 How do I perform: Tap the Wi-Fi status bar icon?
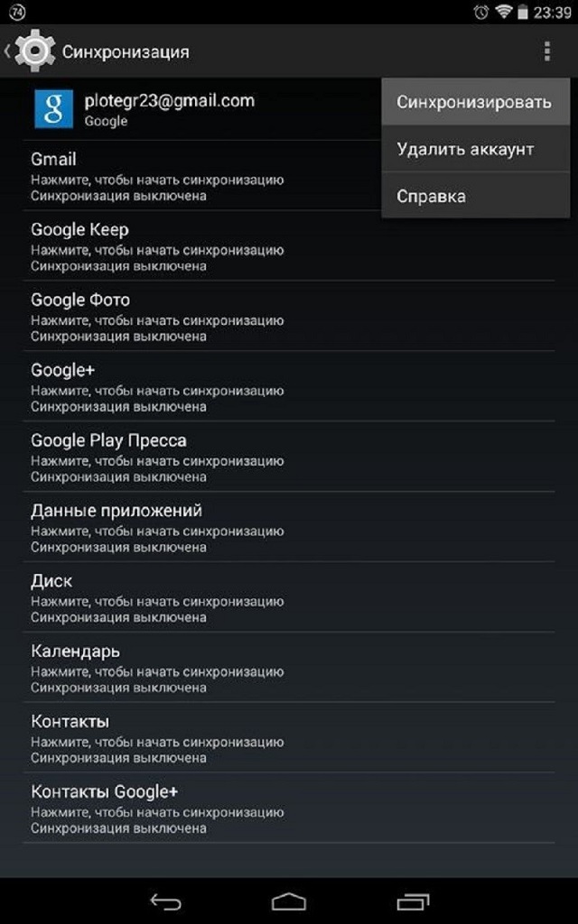503,12
